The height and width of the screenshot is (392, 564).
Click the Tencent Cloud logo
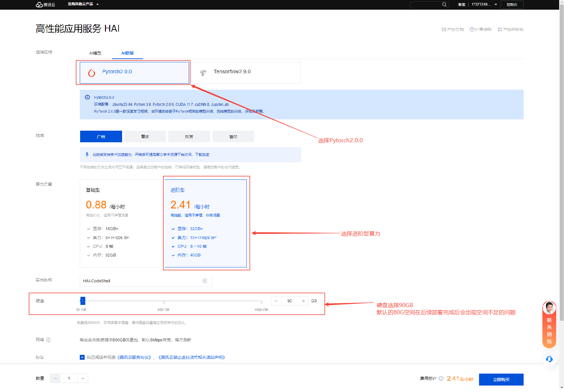(45, 5)
